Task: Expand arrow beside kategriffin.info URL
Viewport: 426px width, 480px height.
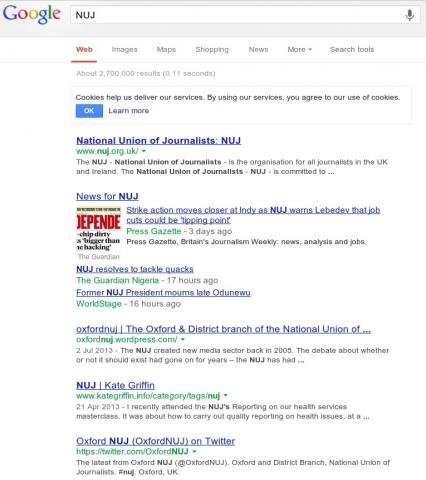Action: tap(226, 395)
